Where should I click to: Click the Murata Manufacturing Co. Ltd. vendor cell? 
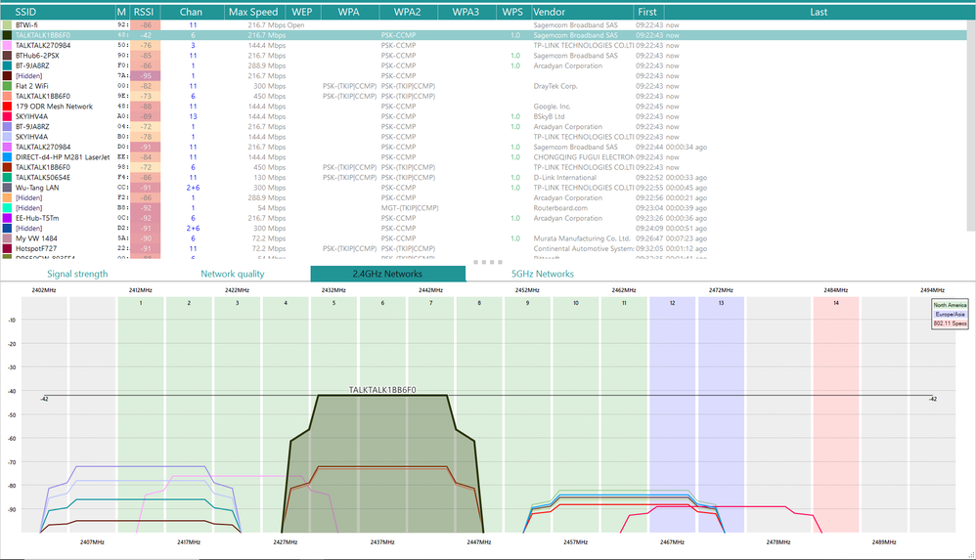[x=582, y=238]
